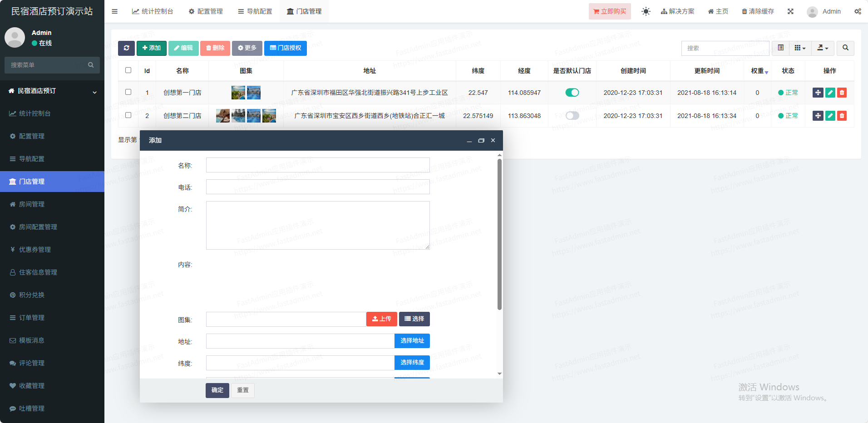This screenshot has height=423, width=868.
Task: Click the hamburger sidebar toggle icon
Action: tap(115, 11)
